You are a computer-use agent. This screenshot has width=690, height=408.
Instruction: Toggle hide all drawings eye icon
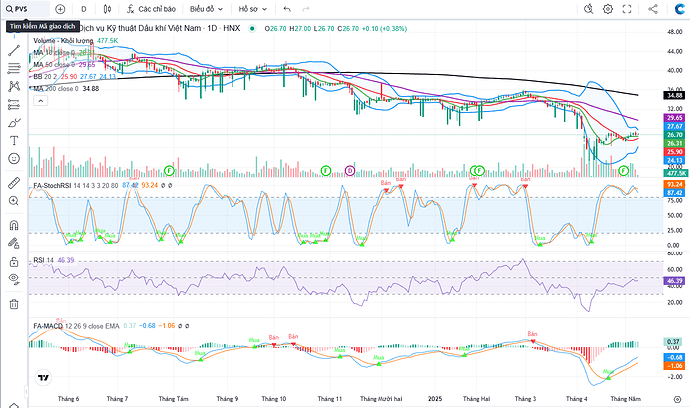click(x=14, y=277)
